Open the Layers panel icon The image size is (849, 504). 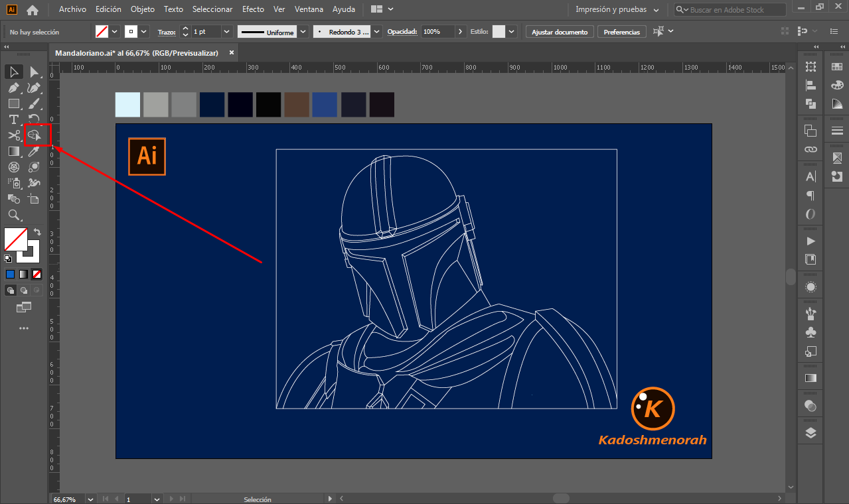click(810, 433)
